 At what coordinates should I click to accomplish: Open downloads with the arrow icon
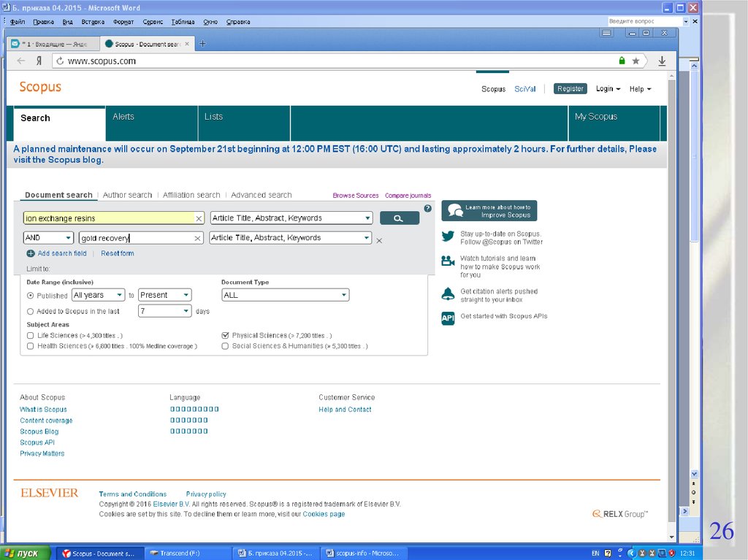point(662,61)
